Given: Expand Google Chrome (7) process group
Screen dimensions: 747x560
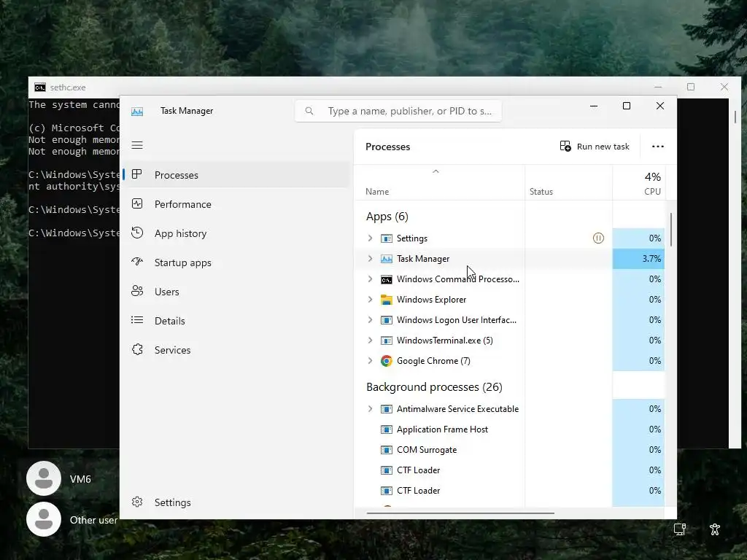Looking at the screenshot, I should (370, 360).
